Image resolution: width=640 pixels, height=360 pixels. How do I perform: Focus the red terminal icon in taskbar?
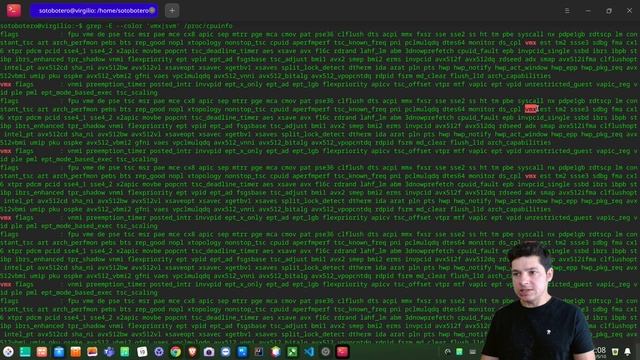coord(342,352)
